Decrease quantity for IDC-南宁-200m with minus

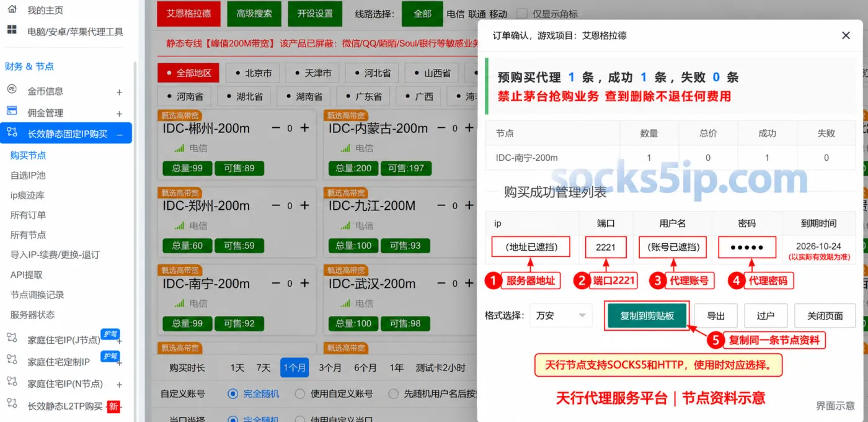point(277,283)
